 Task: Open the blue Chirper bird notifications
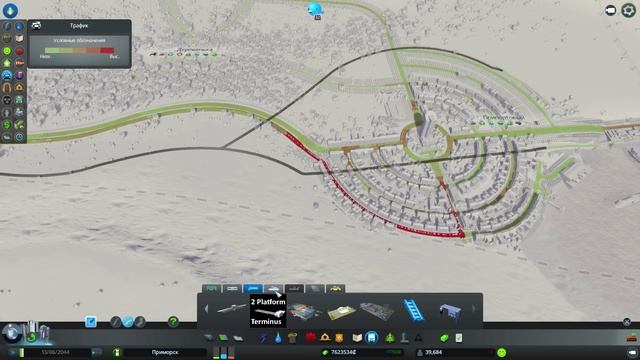[x=316, y=9]
